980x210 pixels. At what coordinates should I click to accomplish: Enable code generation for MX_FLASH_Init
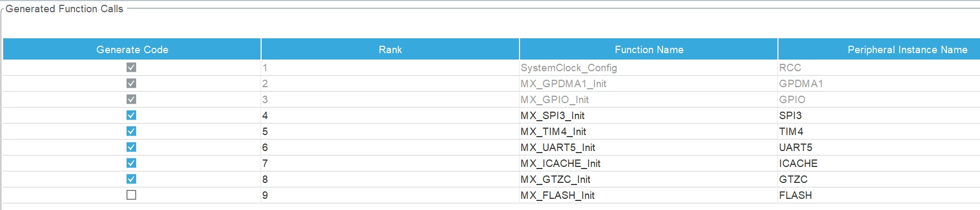(x=131, y=195)
